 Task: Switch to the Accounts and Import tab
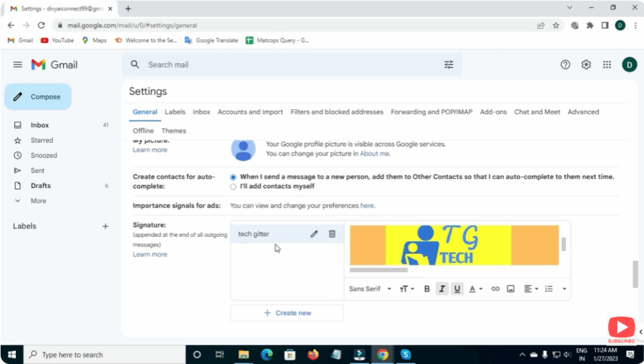coord(250,112)
